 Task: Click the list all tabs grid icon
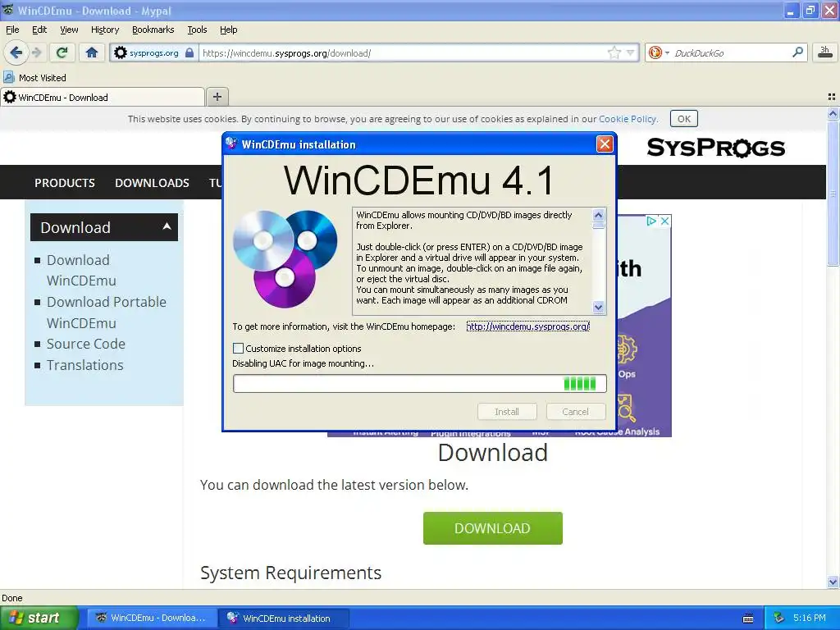pyautogui.click(x=832, y=97)
